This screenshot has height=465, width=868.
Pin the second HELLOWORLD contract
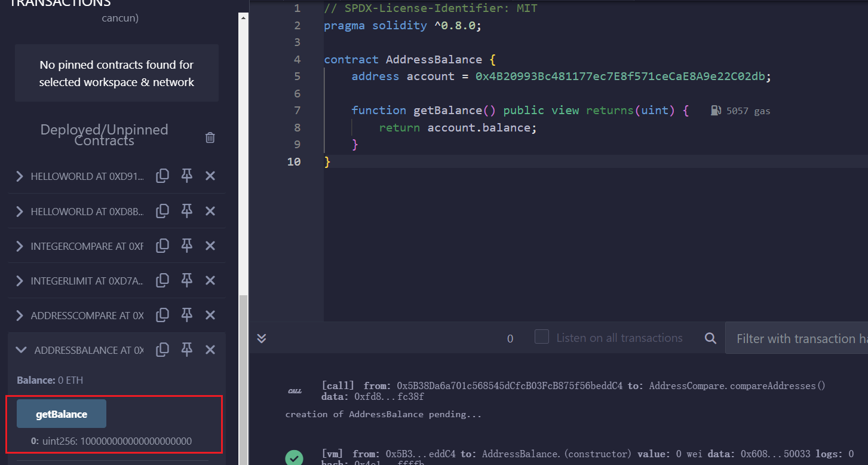186,210
